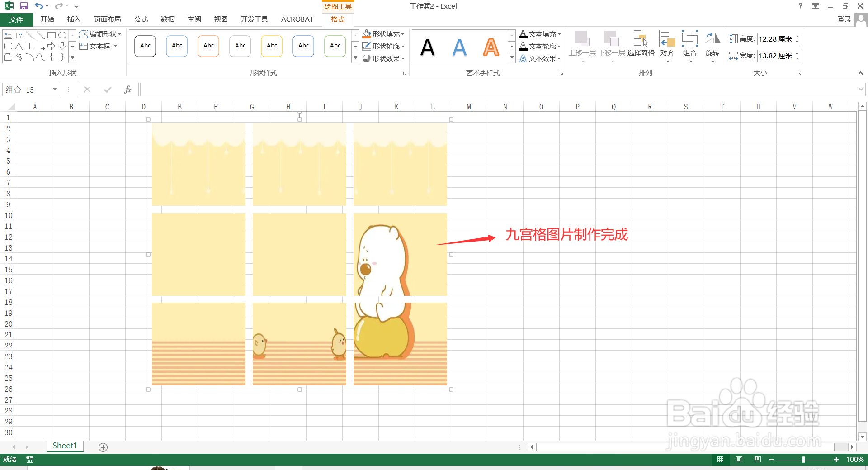This screenshot has width=868, height=470.
Task: Decrease shape width with down stepper
Action: coord(798,58)
